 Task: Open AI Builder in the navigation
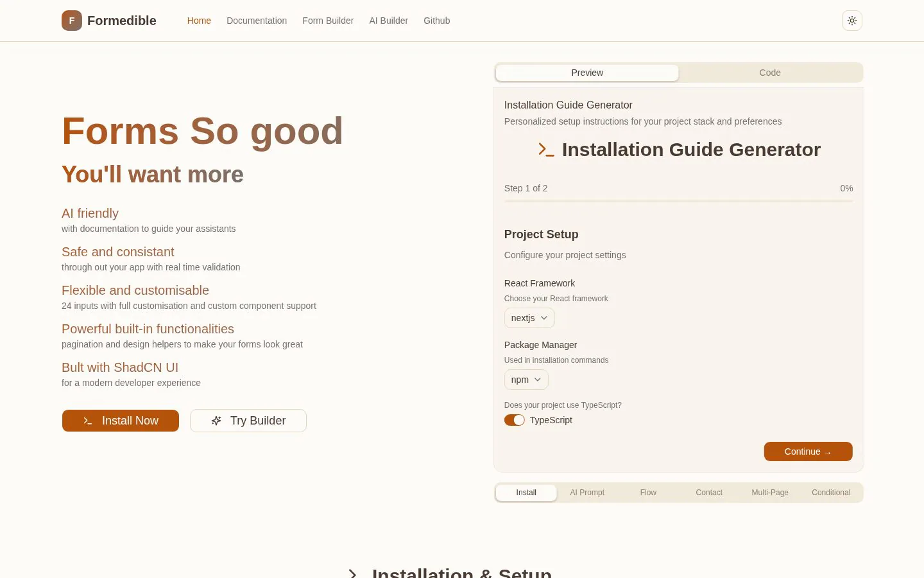pos(389,21)
